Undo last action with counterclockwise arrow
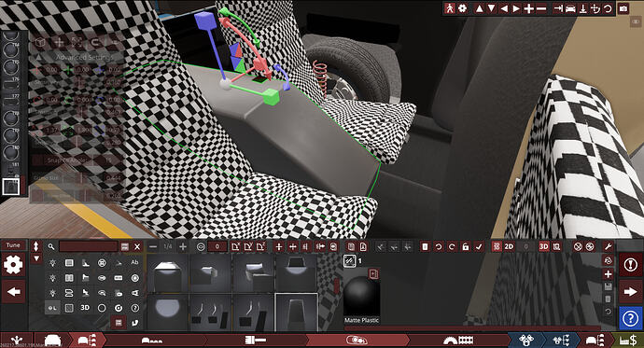Screen dimensions: 644x348 pos(439,246)
